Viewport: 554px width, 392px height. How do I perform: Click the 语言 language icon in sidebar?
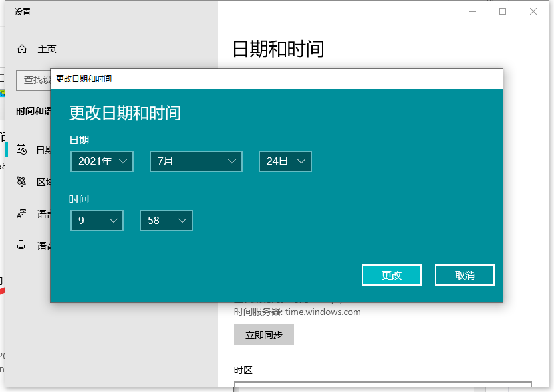tap(22, 213)
